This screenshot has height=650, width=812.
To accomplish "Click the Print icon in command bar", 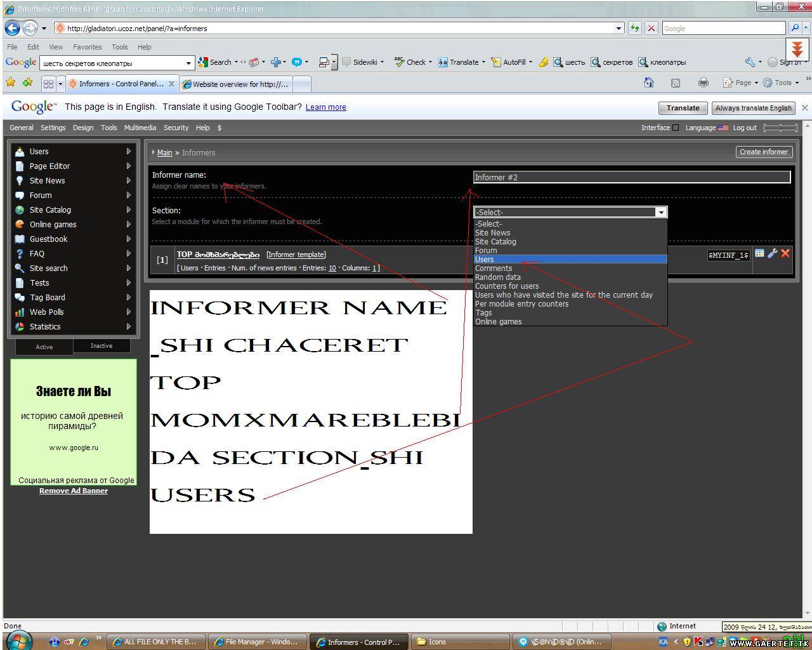I will tap(703, 83).
